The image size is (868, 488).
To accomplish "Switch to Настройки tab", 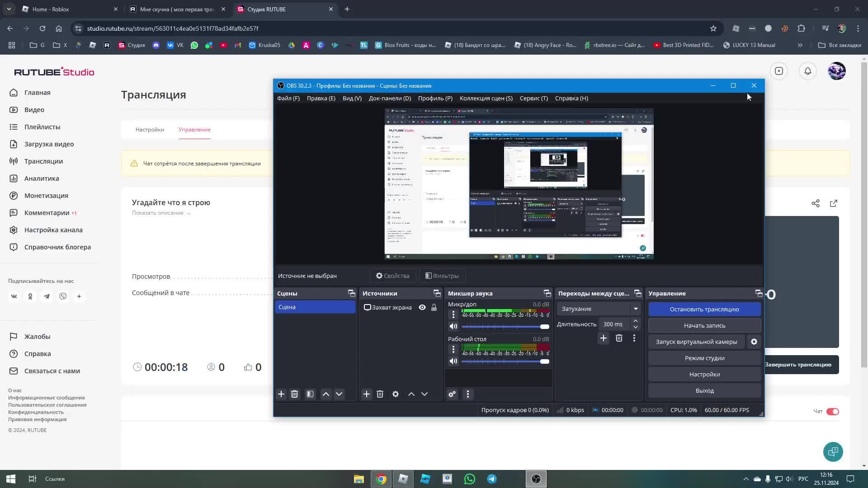I will click(150, 130).
